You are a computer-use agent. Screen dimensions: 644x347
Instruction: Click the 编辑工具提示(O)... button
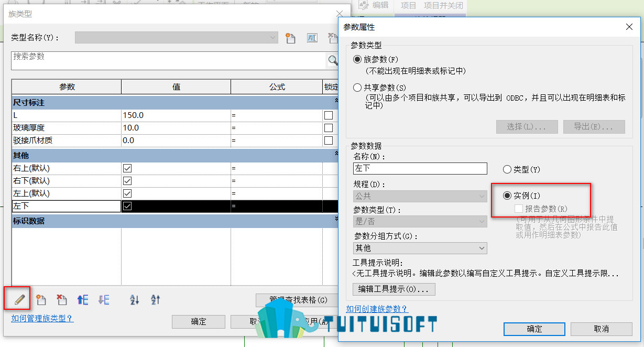[x=394, y=289]
